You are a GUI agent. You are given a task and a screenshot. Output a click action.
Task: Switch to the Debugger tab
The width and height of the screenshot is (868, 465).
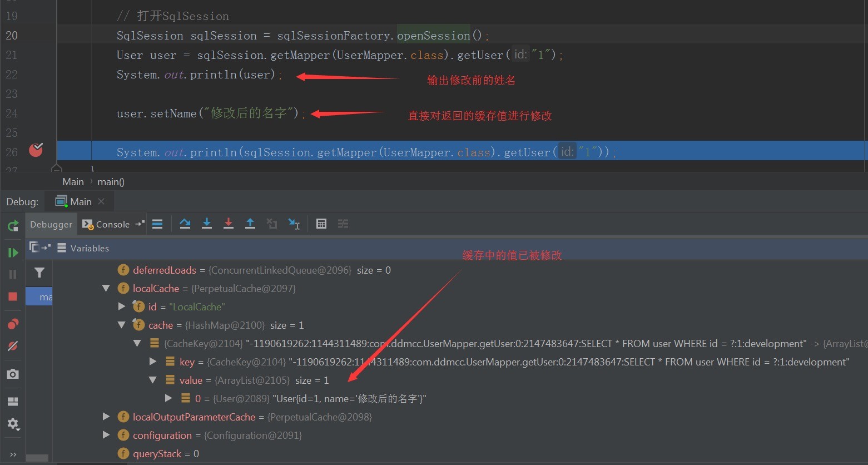(51, 224)
